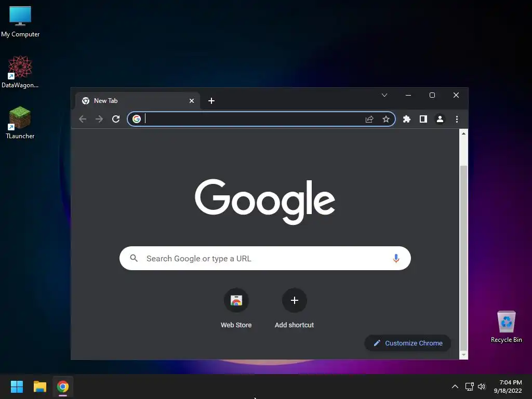532x399 pixels.
Task: Open the volume speaker tray icon
Action: [482, 387]
